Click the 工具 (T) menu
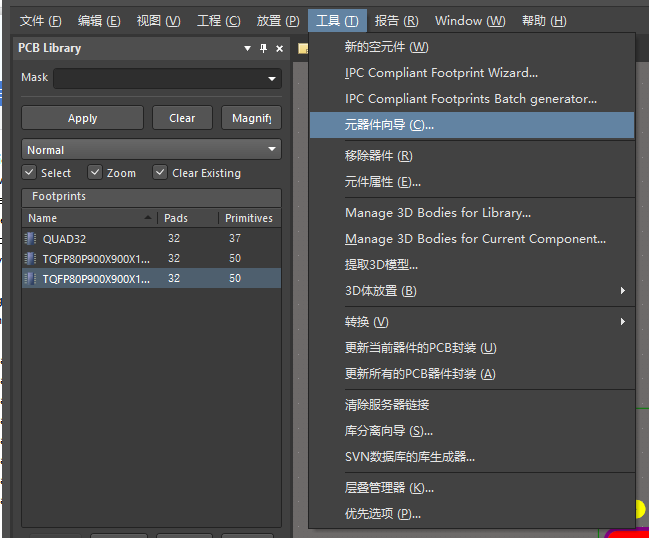This screenshot has height=538, width=649. tap(337, 21)
